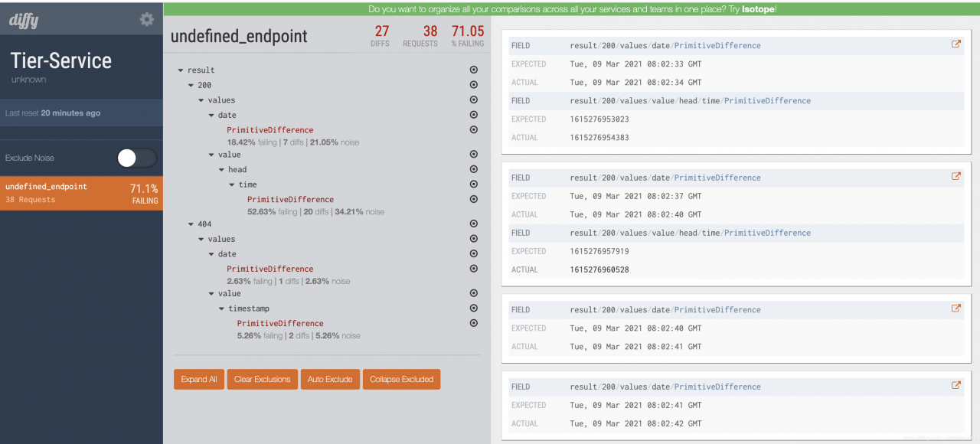Image resolution: width=980 pixels, height=444 pixels.
Task: Open fourth diff card's external link icon
Action: pyautogui.click(x=956, y=386)
